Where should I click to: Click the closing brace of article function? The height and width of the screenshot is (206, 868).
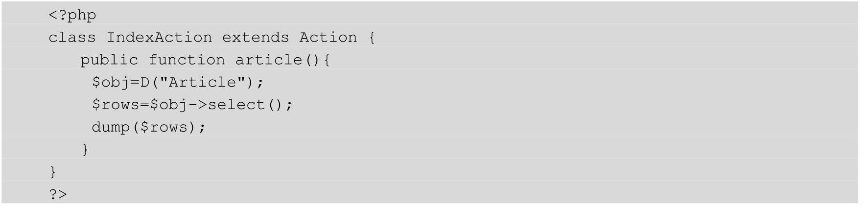click(x=85, y=149)
